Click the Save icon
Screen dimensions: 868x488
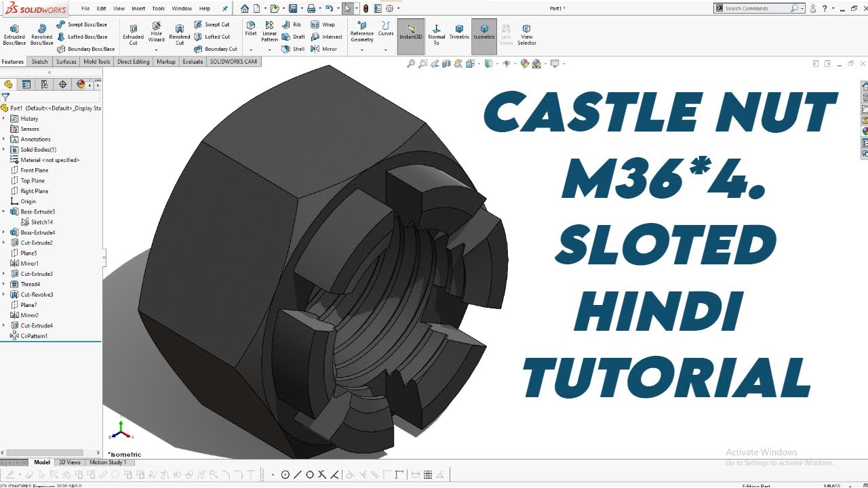click(x=292, y=8)
